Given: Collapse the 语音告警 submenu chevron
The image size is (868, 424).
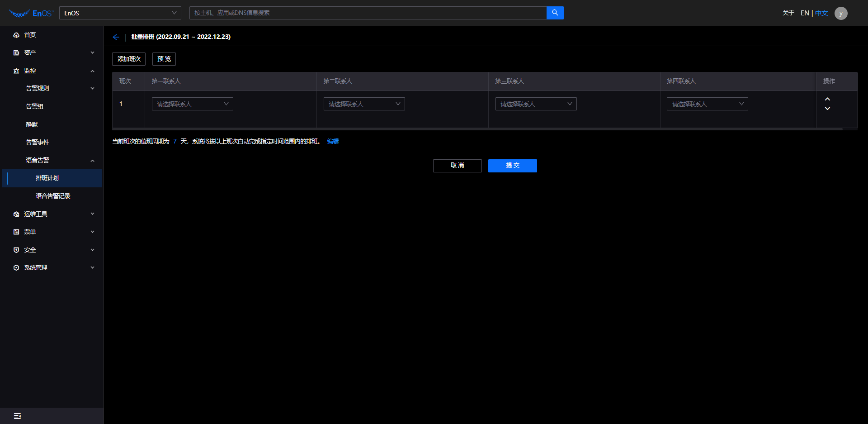Looking at the screenshot, I should [x=92, y=160].
